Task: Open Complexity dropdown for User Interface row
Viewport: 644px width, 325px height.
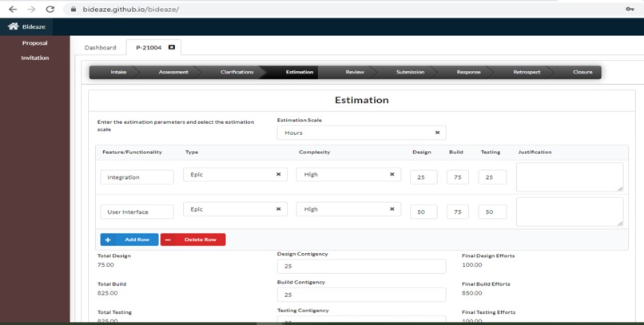Action: click(x=348, y=209)
